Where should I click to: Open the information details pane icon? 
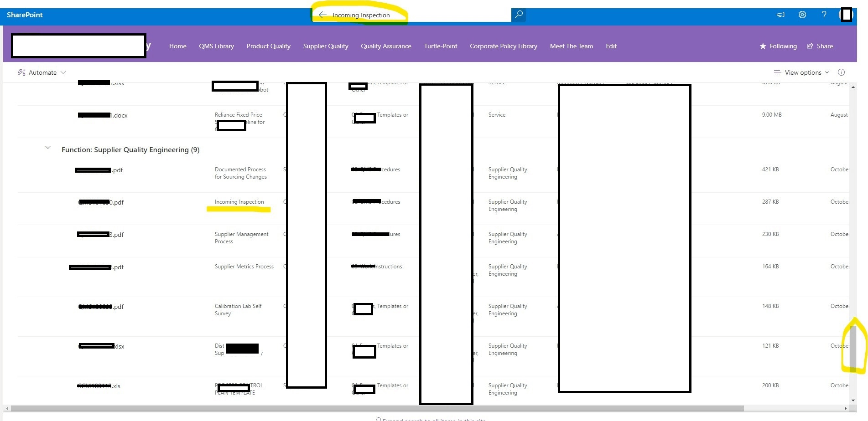coord(841,72)
